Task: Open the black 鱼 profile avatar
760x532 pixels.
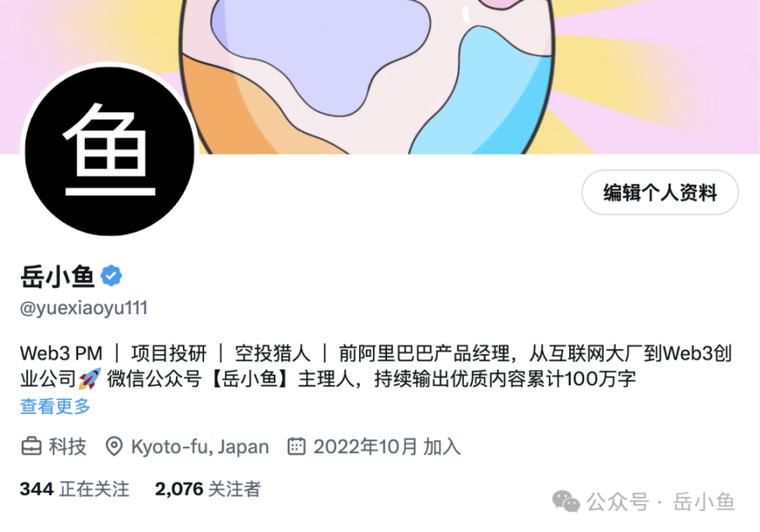Action: click(109, 151)
